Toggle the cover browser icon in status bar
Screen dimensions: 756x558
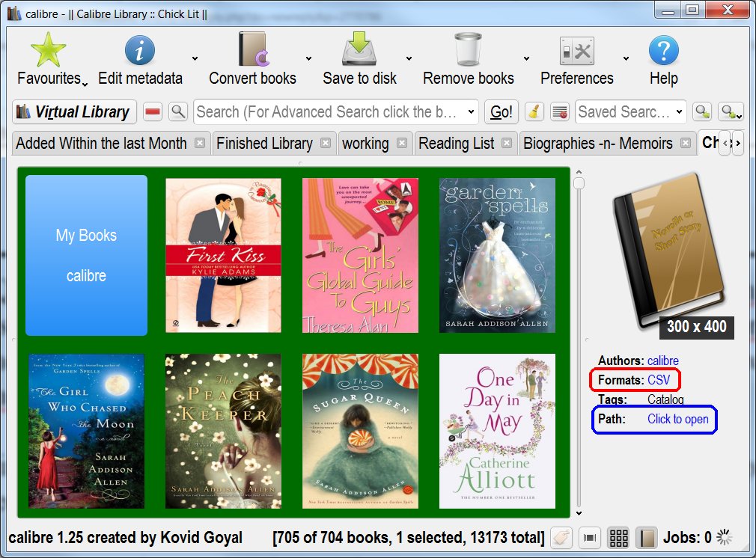590,538
